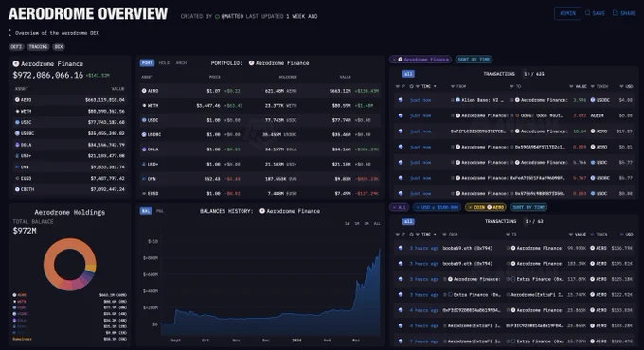Click the Remainder legend entry under the donut
This screenshot has width=644, height=350.
[x=22, y=339]
